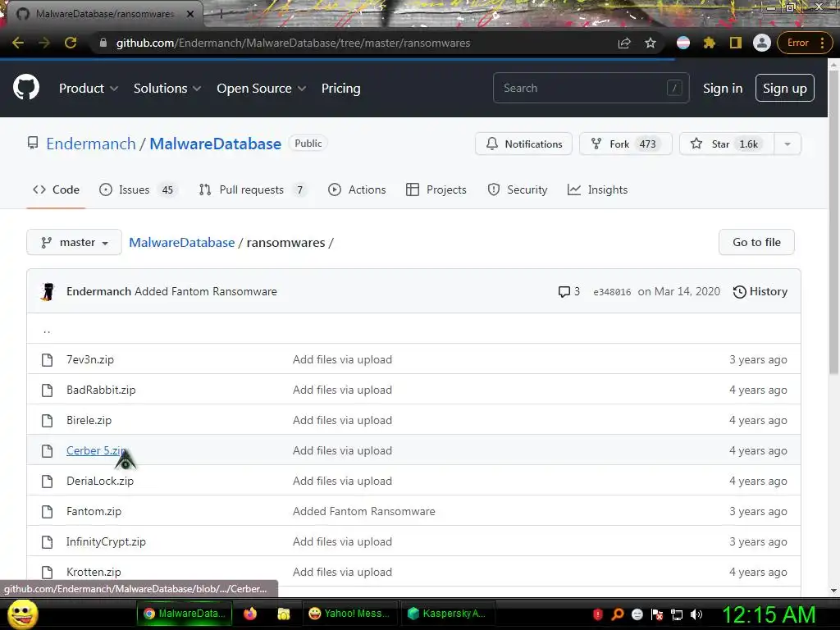The image size is (840, 630).
Task: Click the Sign up button
Action: click(x=785, y=88)
